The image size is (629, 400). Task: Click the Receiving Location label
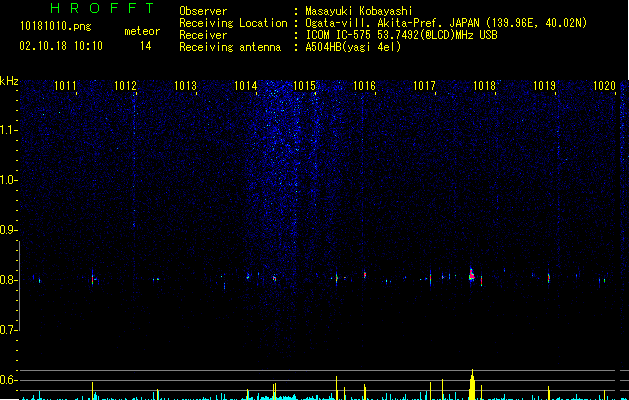click(233, 23)
